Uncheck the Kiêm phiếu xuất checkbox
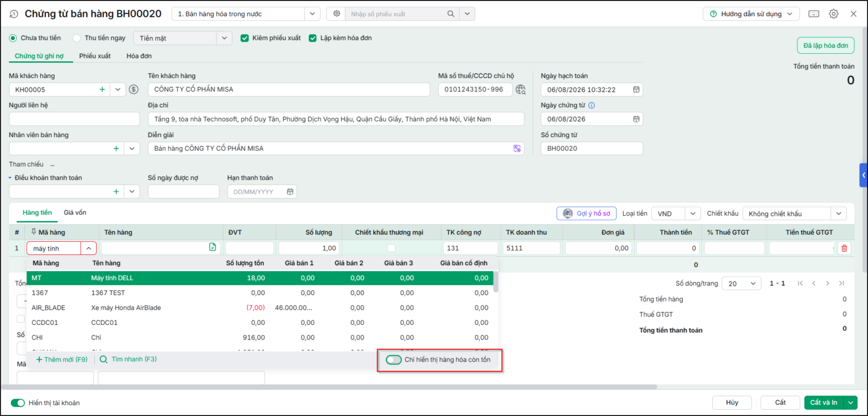This screenshot has height=416, width=868. pos(245,38)
